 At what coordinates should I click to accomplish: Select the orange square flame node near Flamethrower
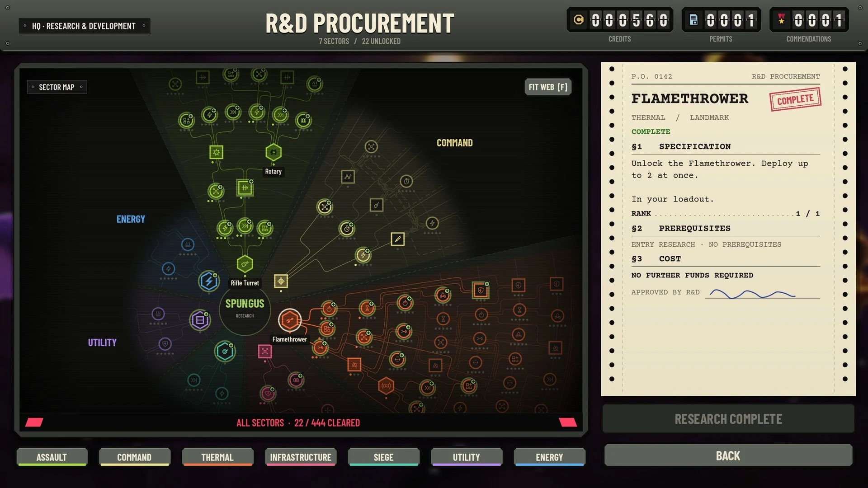click(354, 365)
